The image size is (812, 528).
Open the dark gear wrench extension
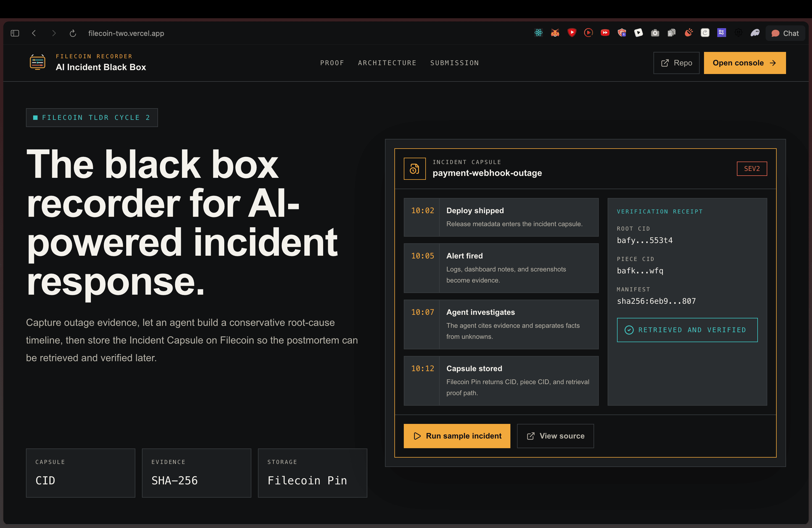pos(738,33)
